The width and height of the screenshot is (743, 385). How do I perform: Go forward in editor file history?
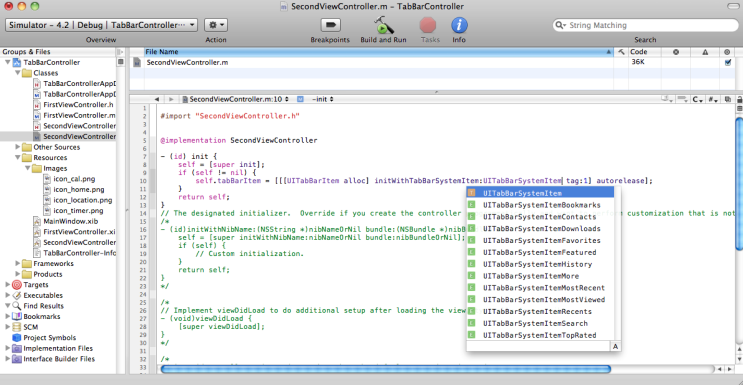tap(171, 99)
